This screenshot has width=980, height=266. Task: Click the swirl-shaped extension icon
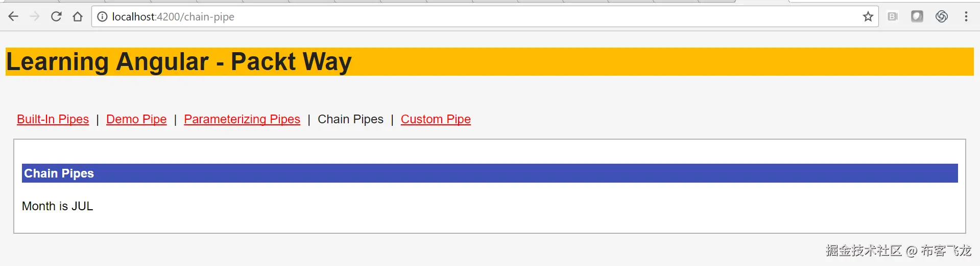942,17
